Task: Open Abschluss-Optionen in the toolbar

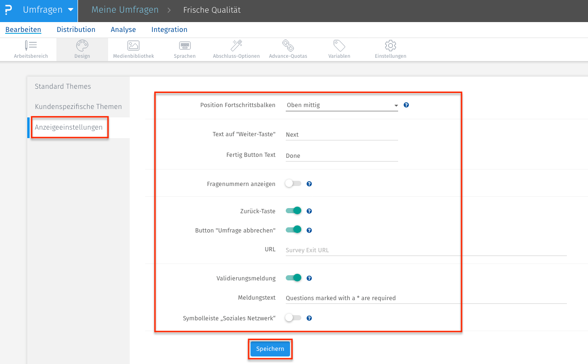Action: point(236,48)
